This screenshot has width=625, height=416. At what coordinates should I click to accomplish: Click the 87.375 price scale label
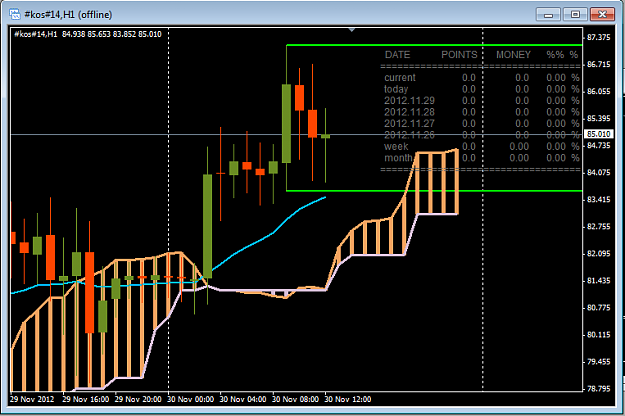599,37
